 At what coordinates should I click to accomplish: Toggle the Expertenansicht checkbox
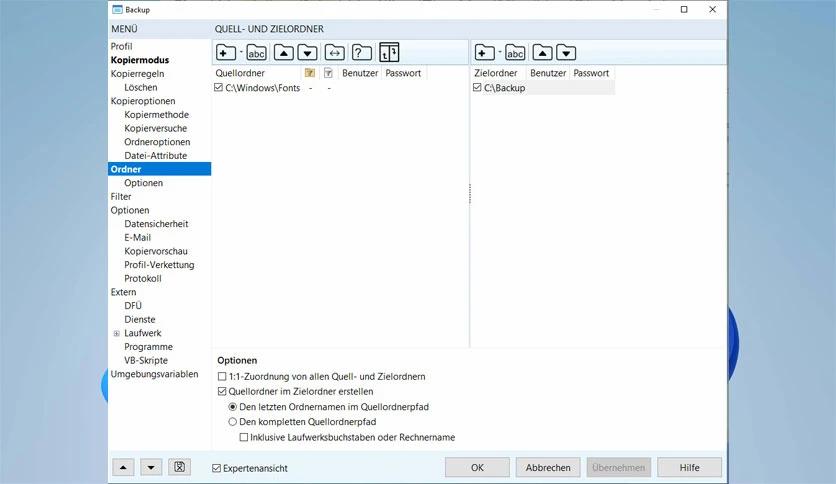pyautogui.click(x=216, y=468)
